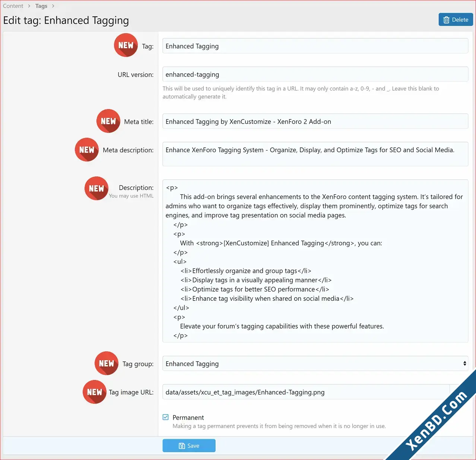Go to Content breadcrumb link
Viewport: 476px width, 460px height.
13,6
